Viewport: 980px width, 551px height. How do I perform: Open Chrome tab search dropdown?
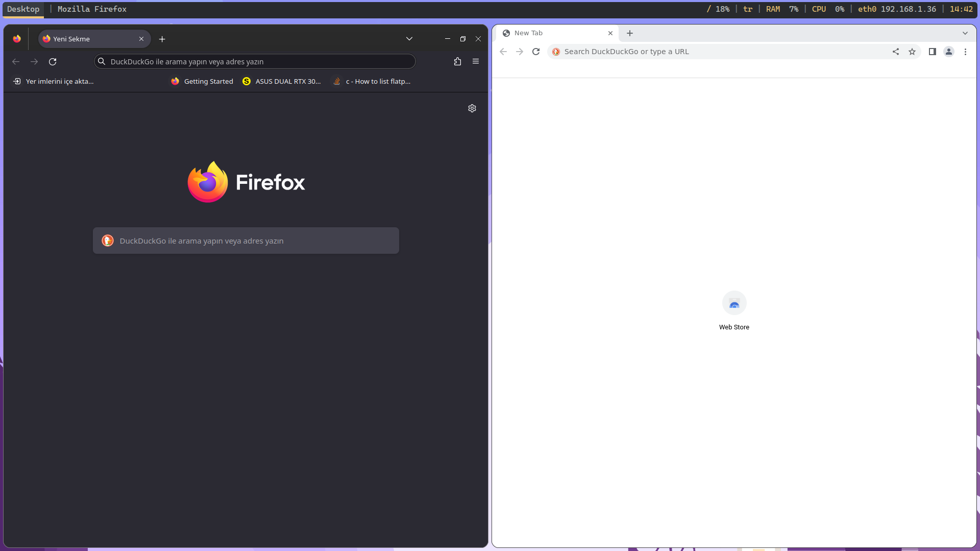coord(965,33)
